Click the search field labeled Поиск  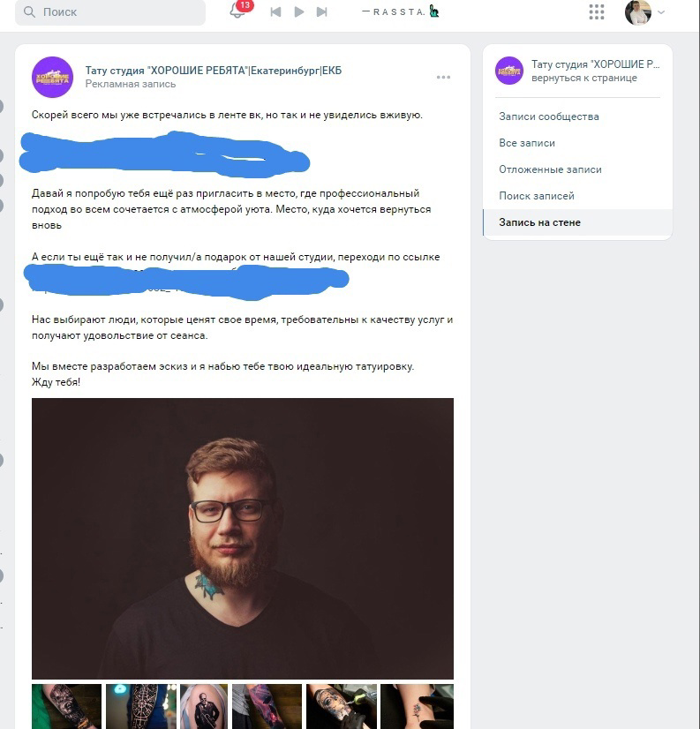(110, 12)
